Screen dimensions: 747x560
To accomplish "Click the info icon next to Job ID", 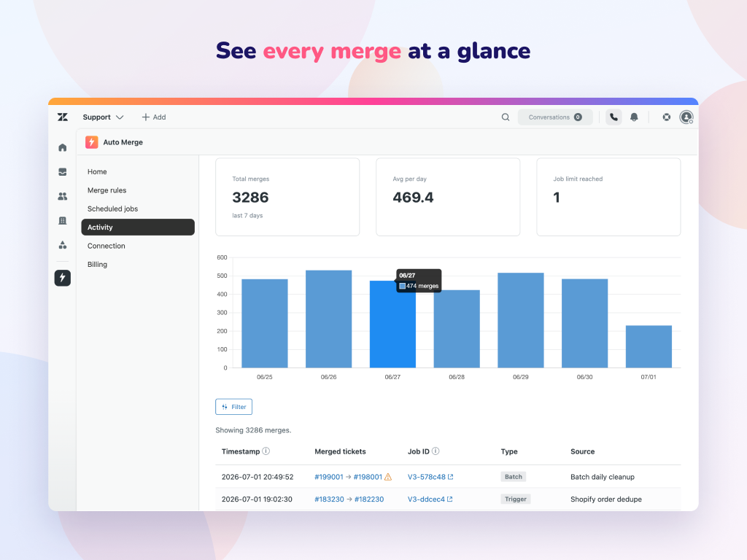I will (x=436, y=451).
